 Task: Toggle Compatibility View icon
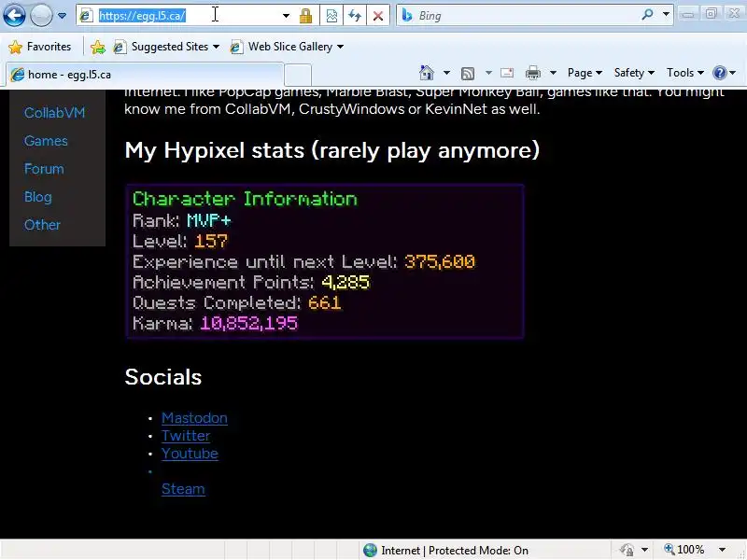[331, 16]
